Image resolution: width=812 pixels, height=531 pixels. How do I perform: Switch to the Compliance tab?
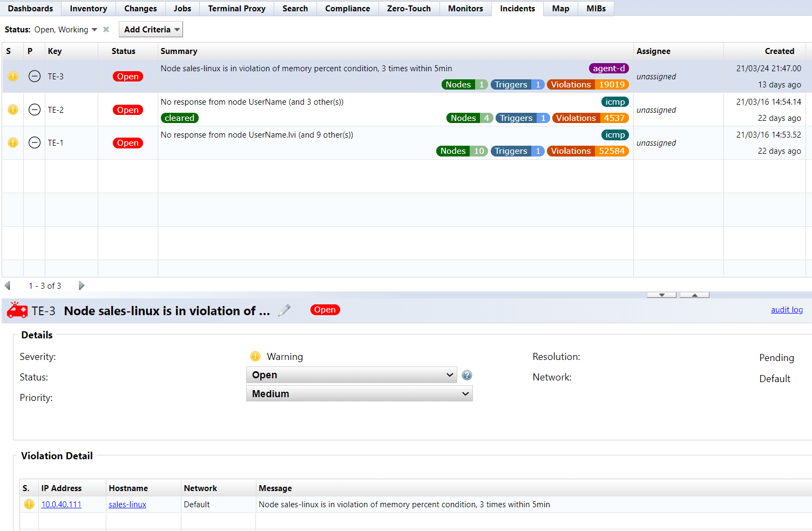[x=347, y=9]
